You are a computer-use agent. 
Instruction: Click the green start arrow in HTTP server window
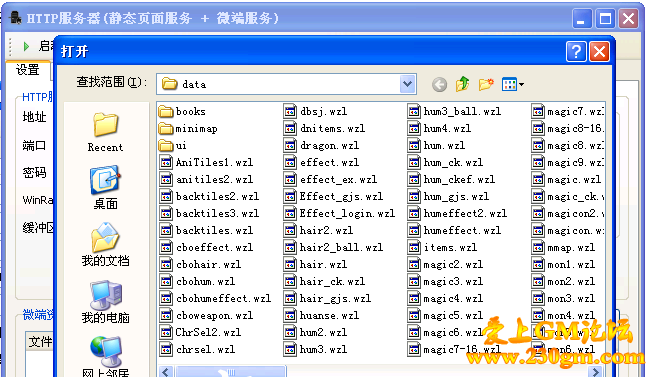(x=26, y=46)
